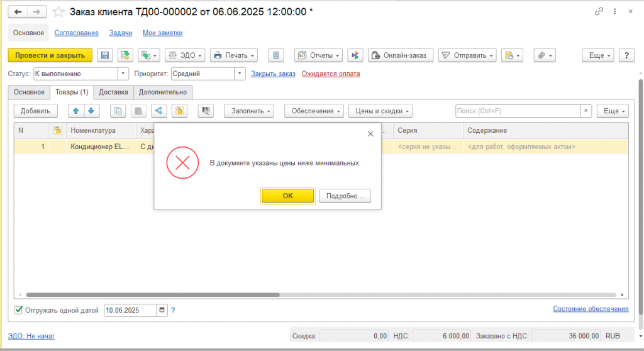Expand the Приоритет dropdown
The width and height of the screenshot is (644, 351).
pyautogui.click(x=240, y=74)
